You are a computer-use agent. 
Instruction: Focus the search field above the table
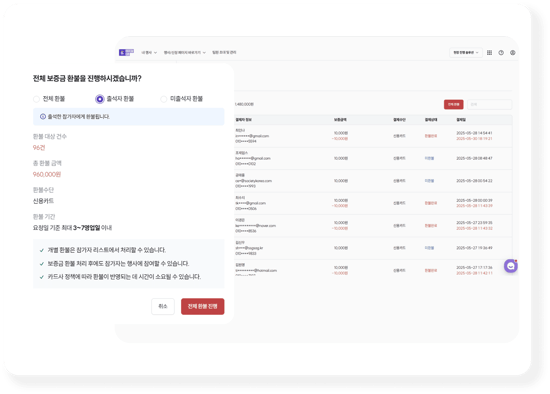pos(490,105)
